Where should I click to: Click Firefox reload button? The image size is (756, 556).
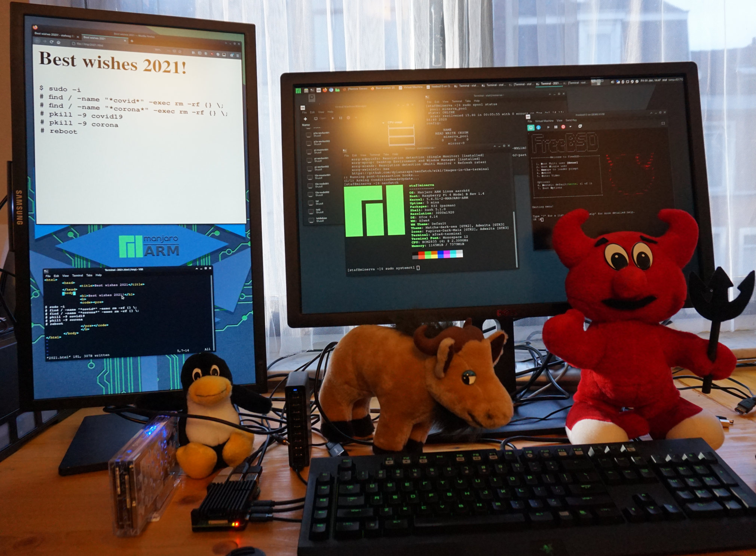tap(52, 42)
